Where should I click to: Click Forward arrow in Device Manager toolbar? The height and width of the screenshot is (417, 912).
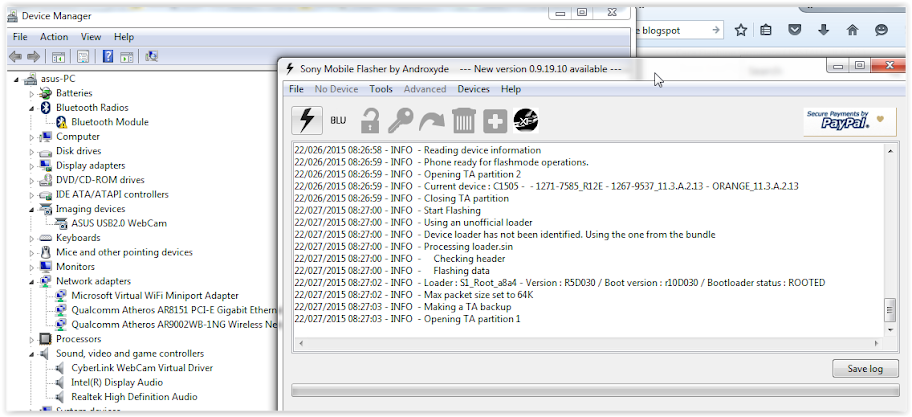[x=34, y=56]
